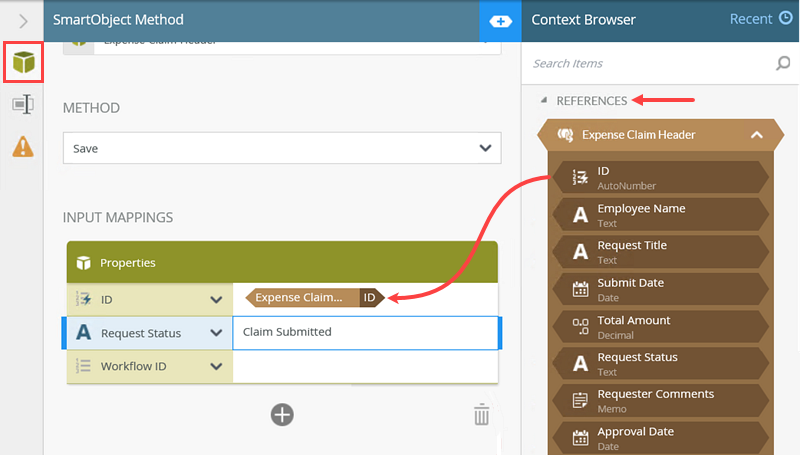Select the REFERENCES section heading
The image size is (800, 455).
pyautogui.click(x=591, y=100)
